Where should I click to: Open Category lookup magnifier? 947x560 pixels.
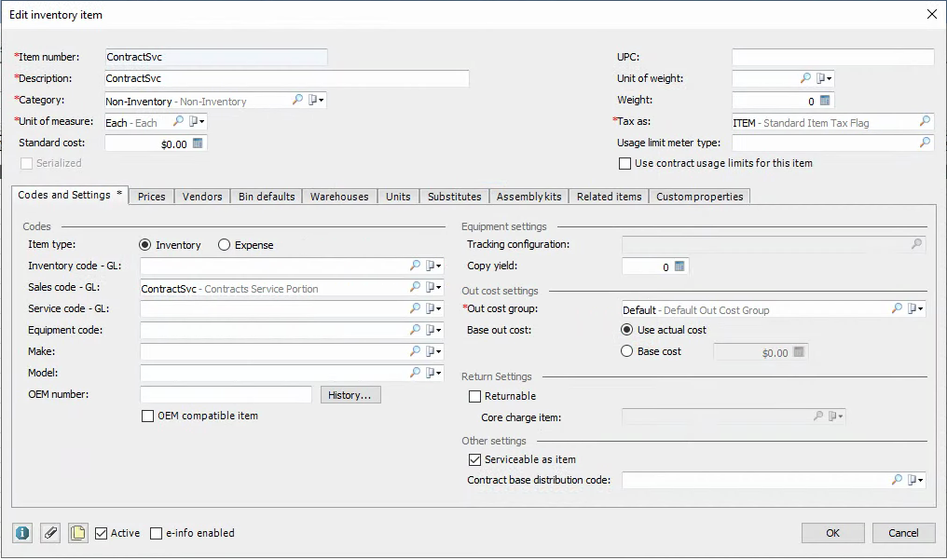click(x=297, y=100)
